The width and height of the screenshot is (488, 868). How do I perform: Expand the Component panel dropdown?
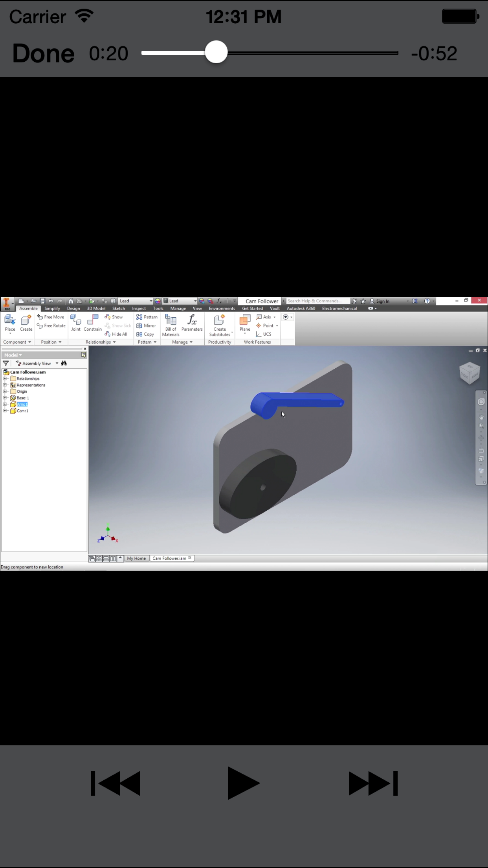click(17, 342)
